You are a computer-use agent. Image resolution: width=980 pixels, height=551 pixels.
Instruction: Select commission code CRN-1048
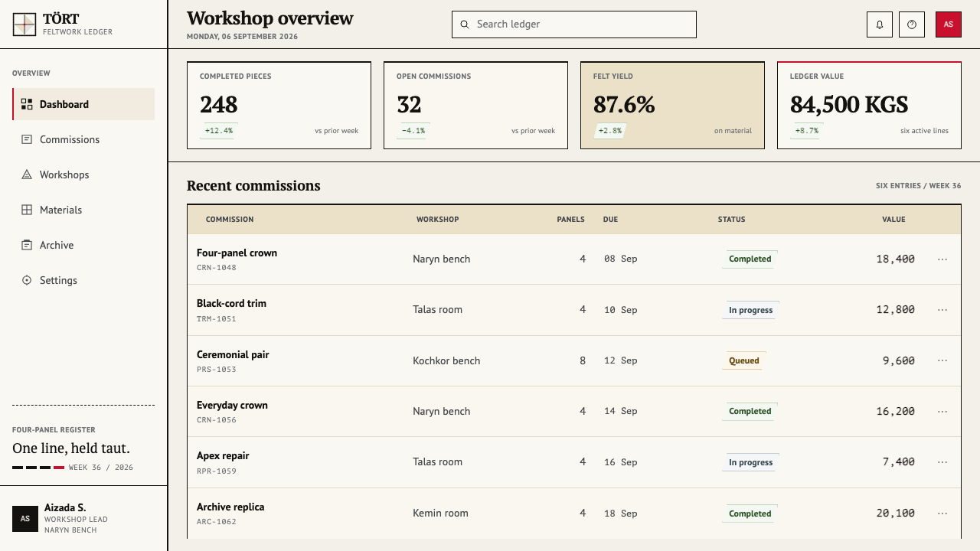point(217,268)
